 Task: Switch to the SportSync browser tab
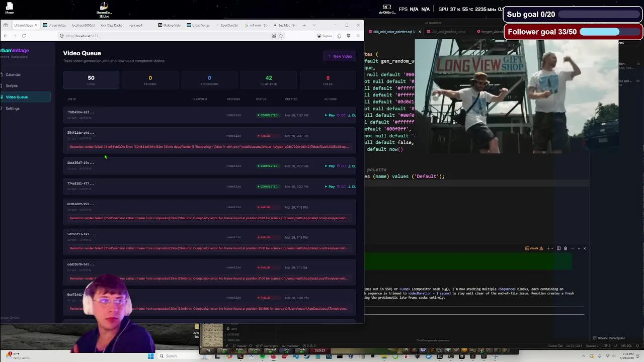[228, 25]
